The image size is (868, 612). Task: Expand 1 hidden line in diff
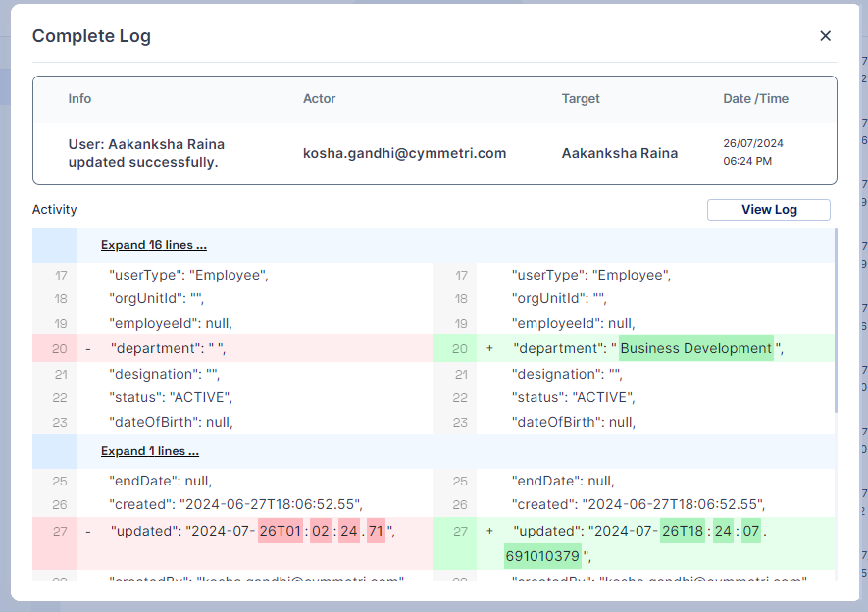tap(149, 451)
